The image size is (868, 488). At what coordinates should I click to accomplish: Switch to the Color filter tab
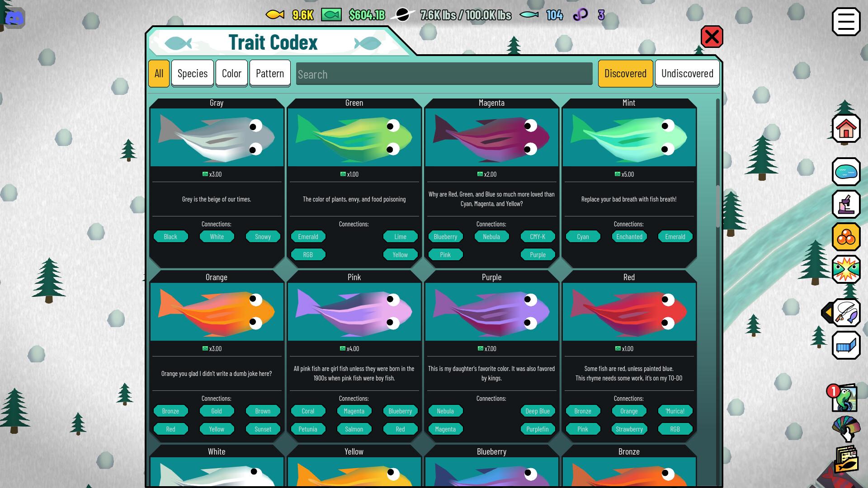pyautogui.click(x=231, y=73)
